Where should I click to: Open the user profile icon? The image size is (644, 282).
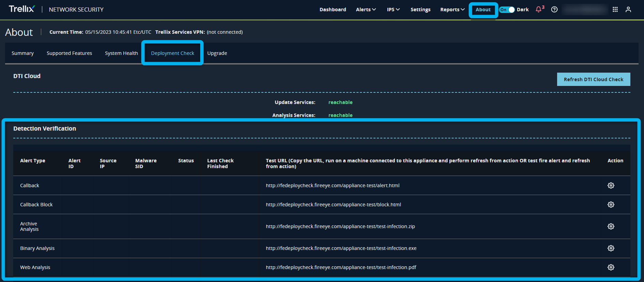628,10
